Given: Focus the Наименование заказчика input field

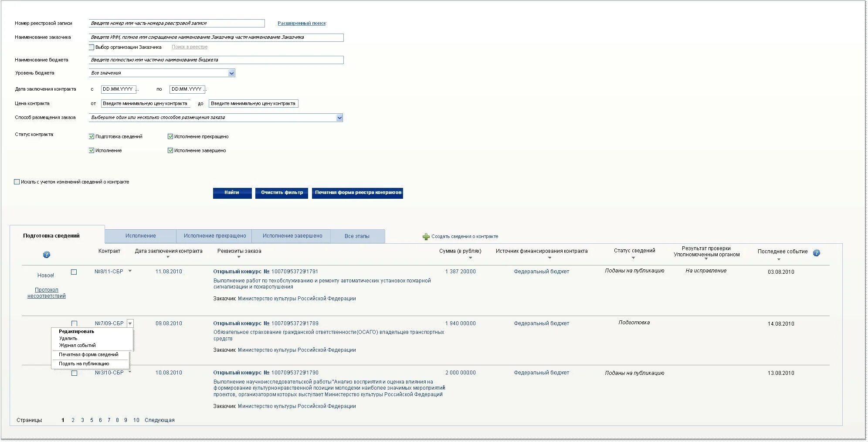Looking at the screenshot, I should click(216, 37).
